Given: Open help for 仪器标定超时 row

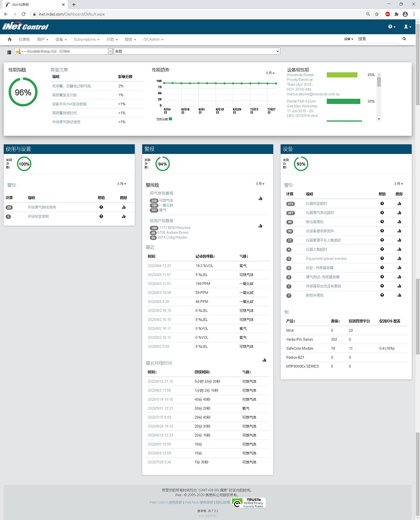Looking at the screenshot, I should (x=382, y=204).
